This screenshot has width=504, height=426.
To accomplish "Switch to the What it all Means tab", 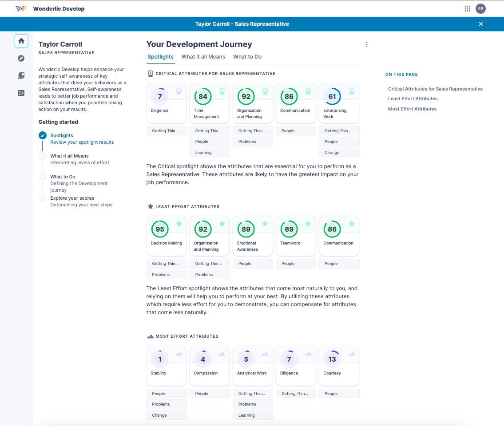I will (203, 57).
